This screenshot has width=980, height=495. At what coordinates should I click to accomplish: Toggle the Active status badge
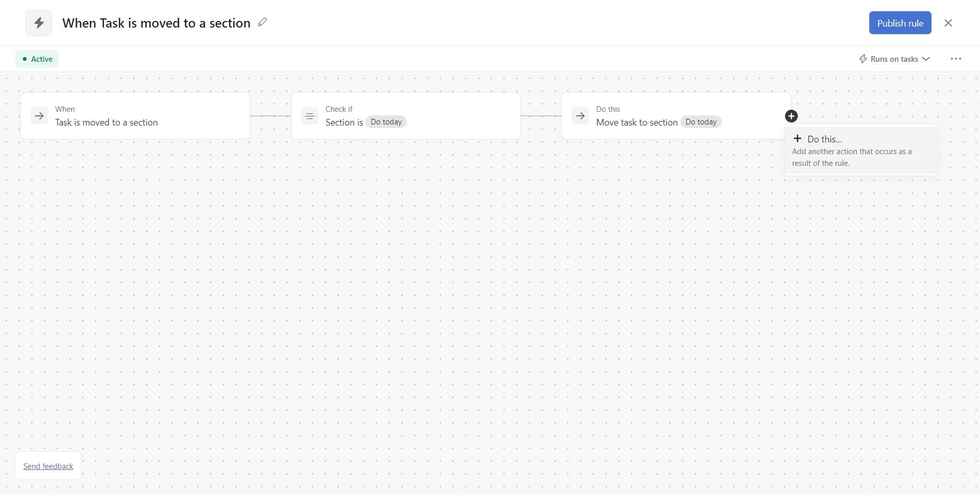[37, 59]
